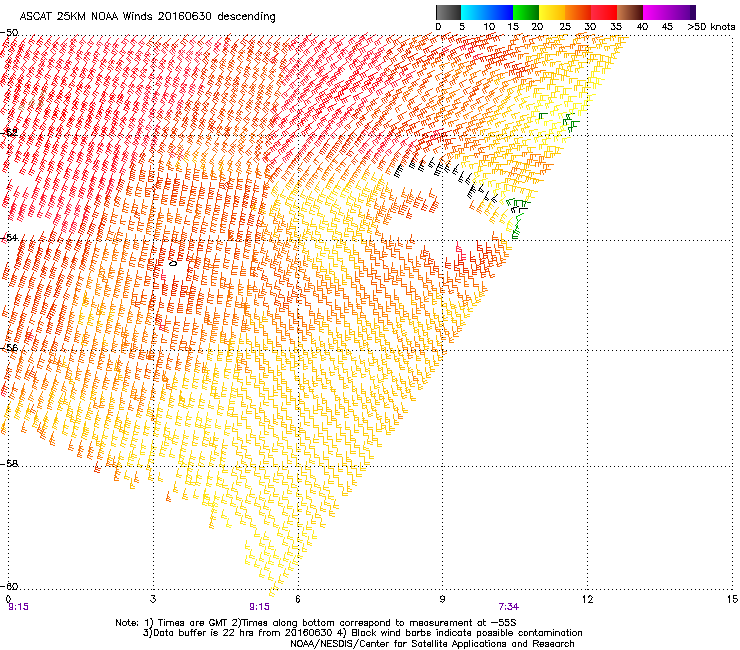Click the purple 45-50 knots color segment
This screenshot has height=650, width=740.
[682, 12]
